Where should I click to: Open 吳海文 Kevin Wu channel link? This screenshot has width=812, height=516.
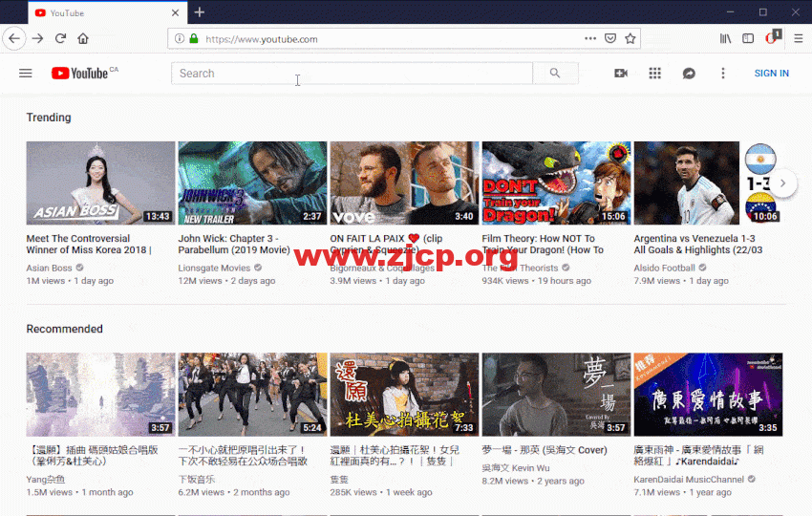516,468
